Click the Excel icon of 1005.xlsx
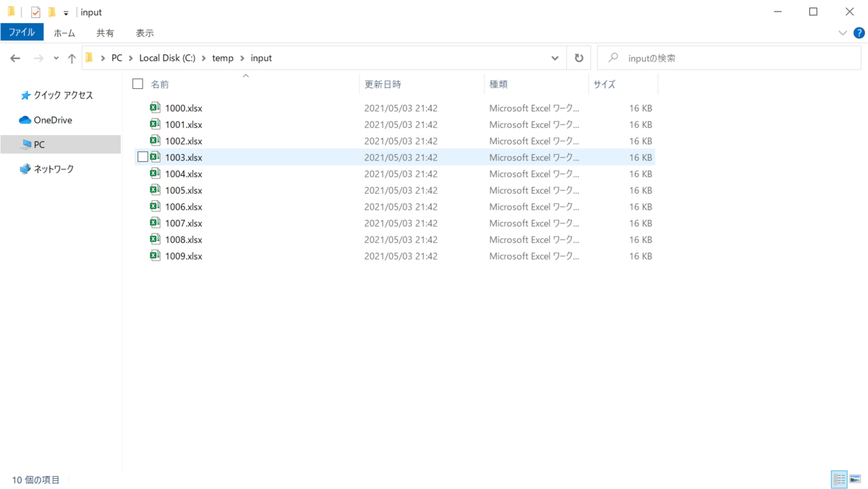Image resolution: width=868 pixels, height=489 pixels. (x=155, y=190)
